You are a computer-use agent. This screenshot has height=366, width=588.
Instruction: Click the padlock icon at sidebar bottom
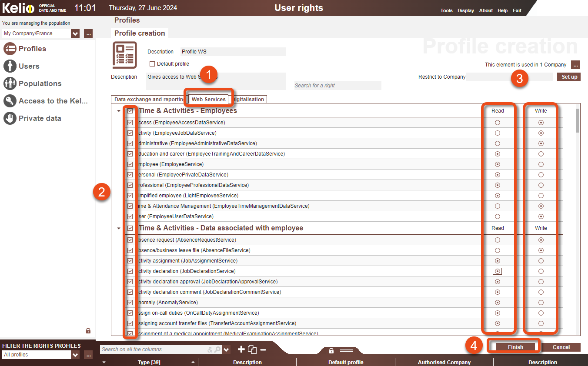pyautogui.click(x=88, y=331)
